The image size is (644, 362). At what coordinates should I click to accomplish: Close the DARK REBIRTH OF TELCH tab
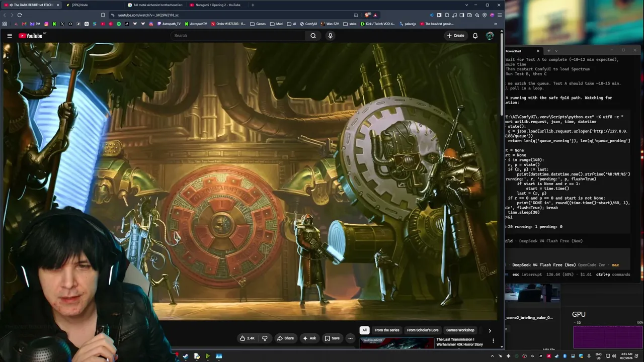(x=58, y=5)
